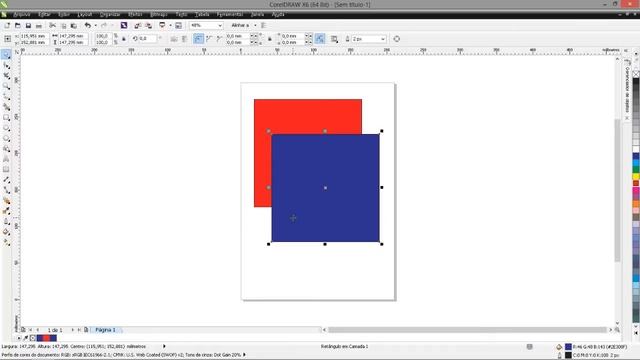Click the Open folder icon
Screen dimensions: 640x360
(x=18, y=25)
